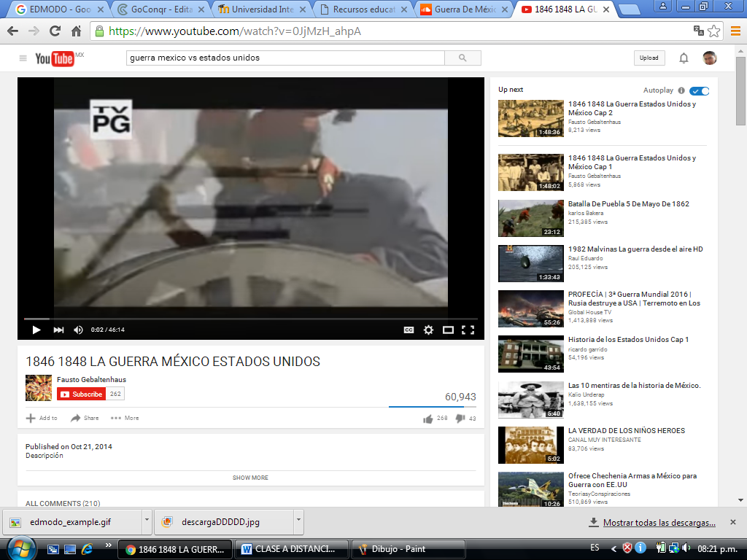This screenshot has height=560, width=747.
Task: Open LA VERDAD DE LOS NIÑOS HEROES video
Action: coord(626,430)
